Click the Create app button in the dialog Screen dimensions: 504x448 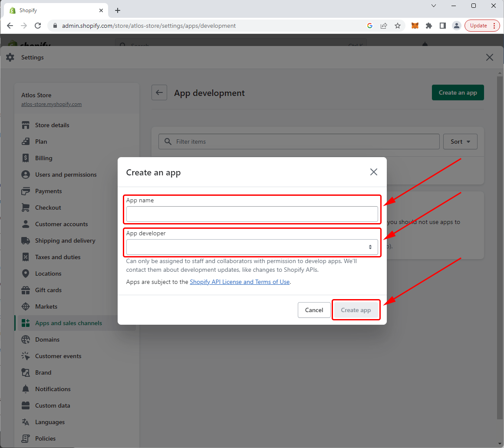[x=356, y=310]
